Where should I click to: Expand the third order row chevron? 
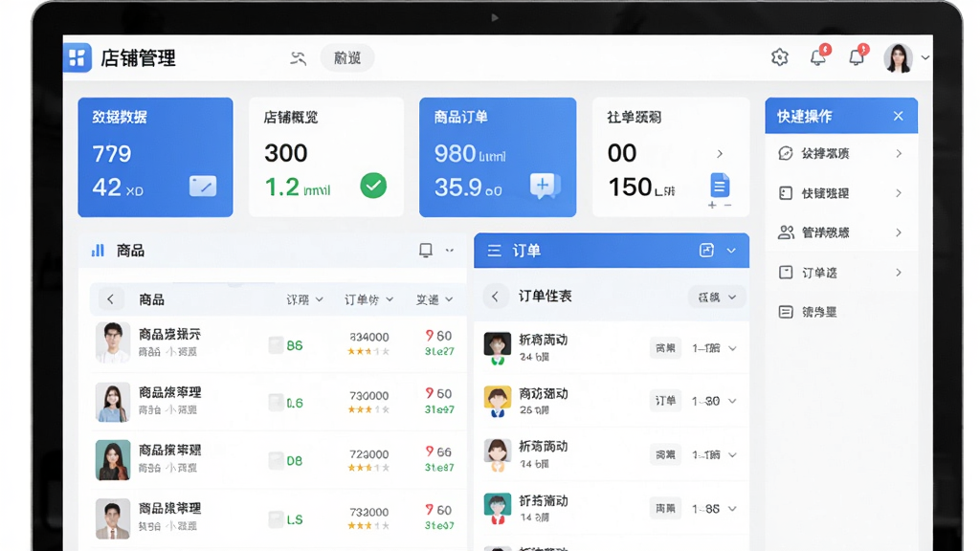[x=732, y=454]
